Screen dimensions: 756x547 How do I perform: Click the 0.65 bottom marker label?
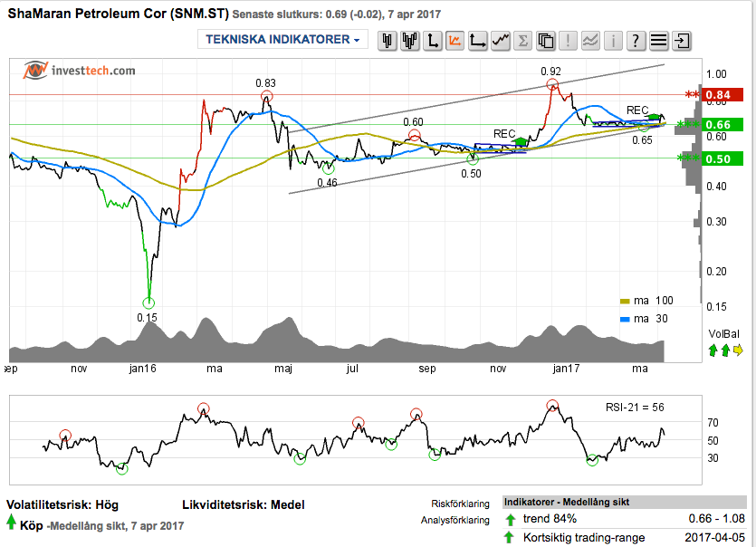[x=642, y=140]
